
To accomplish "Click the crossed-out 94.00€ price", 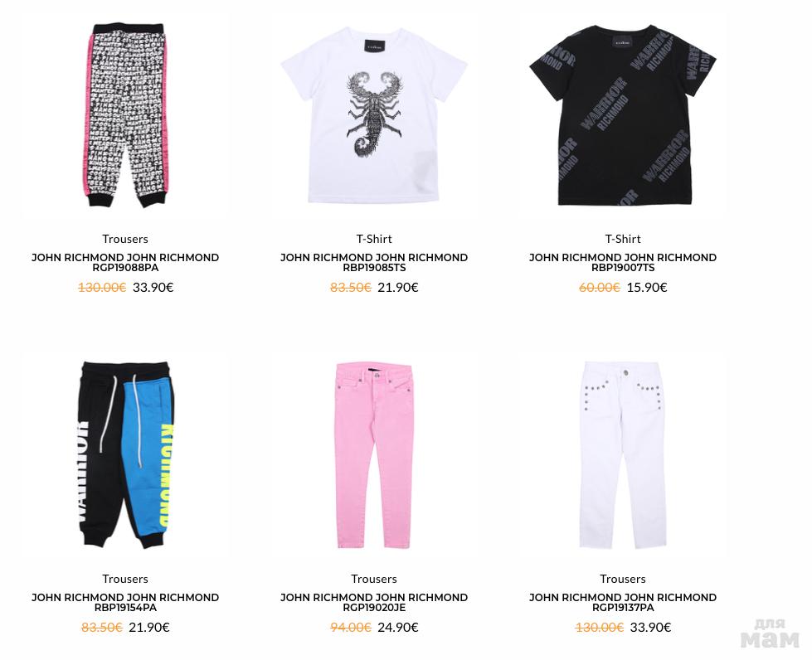I will click(351, 628).
